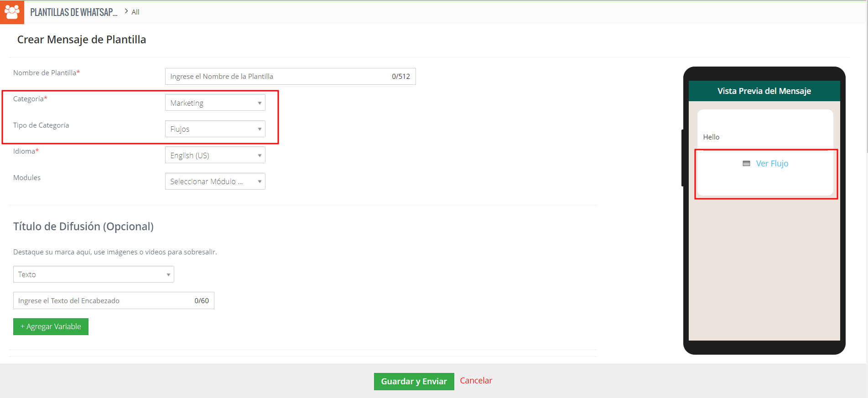This screenshot has height=398, width=868.
Task: Click the Nombre de Plantilla input field
Action: coord(278,77)
